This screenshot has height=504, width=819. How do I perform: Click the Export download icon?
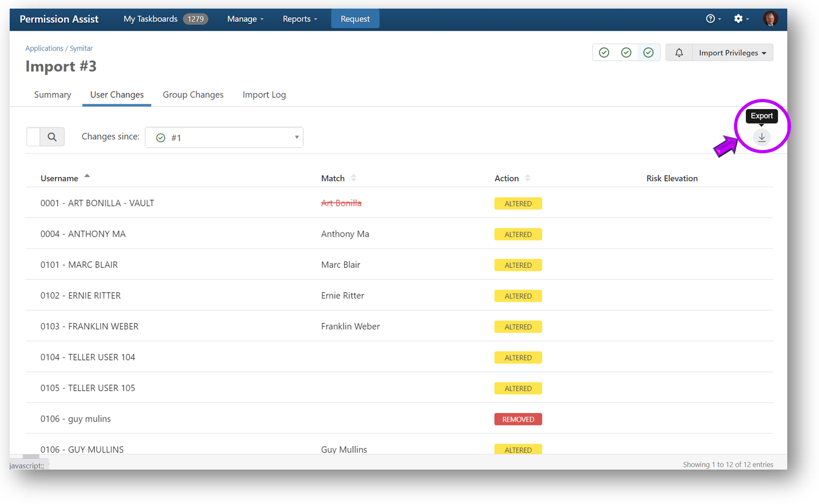(761, 138)
